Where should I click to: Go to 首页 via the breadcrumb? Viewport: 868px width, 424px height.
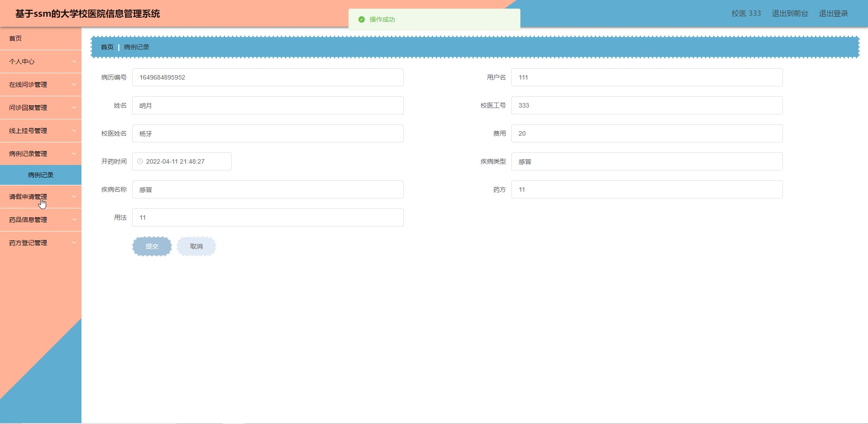click(x=107, y=47)
